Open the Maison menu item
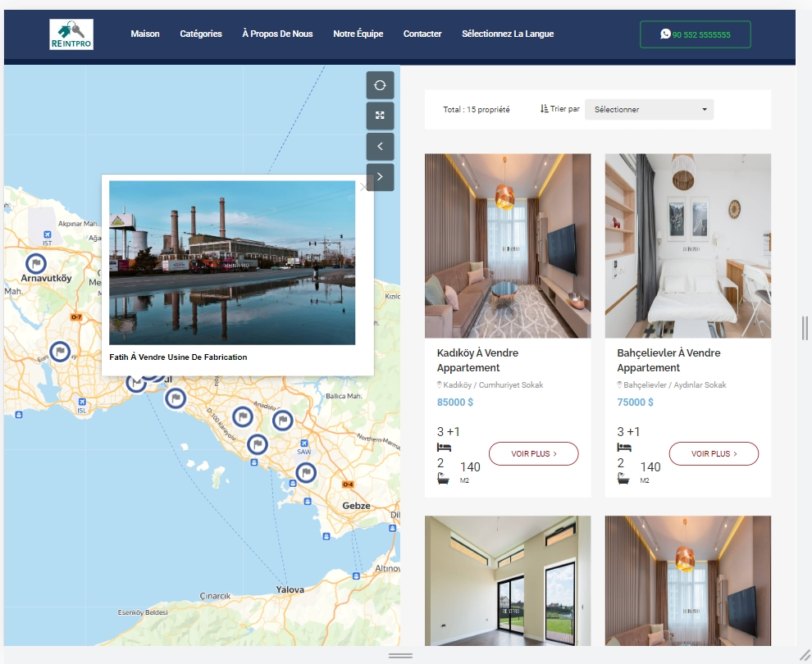Viewport: 812px width, 664px height. point(145,34)
